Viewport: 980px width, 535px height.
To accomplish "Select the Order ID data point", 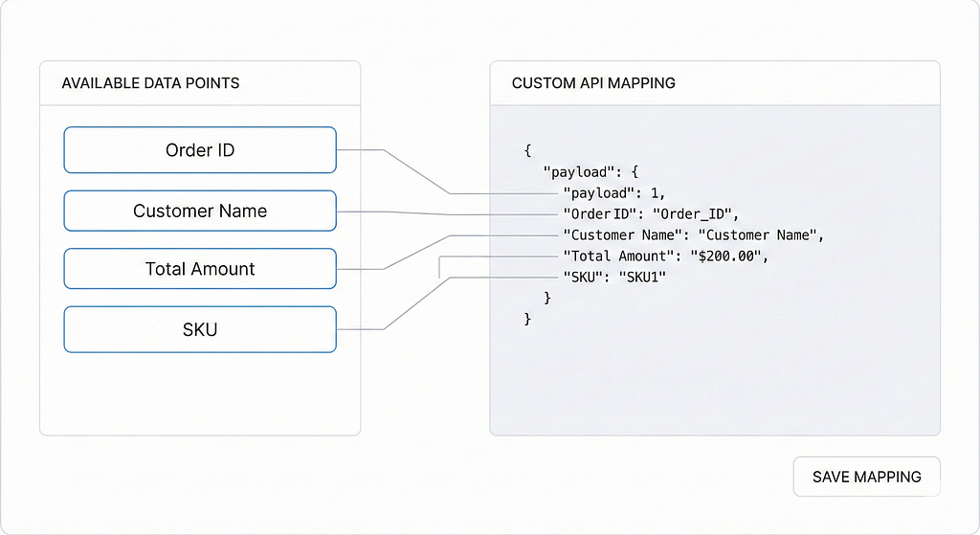I will (x=200, y=150).
